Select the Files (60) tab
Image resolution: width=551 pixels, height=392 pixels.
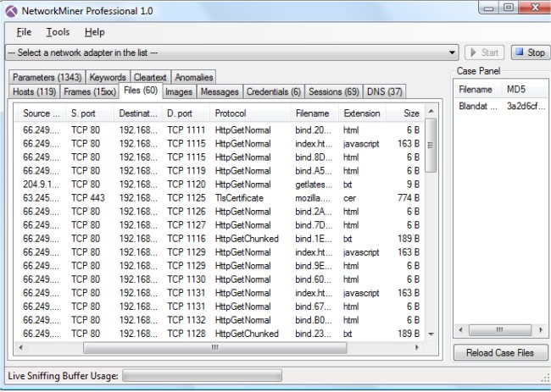tap(141, 91)
